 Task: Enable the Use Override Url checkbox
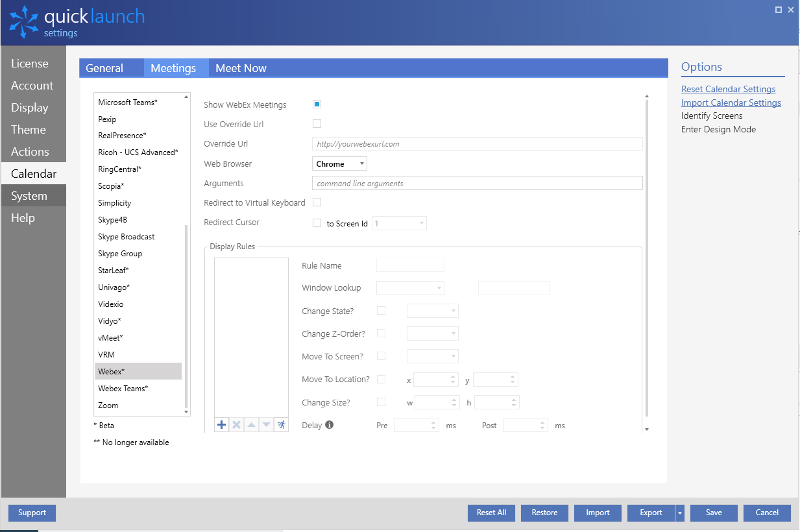[x=317, y=123]
